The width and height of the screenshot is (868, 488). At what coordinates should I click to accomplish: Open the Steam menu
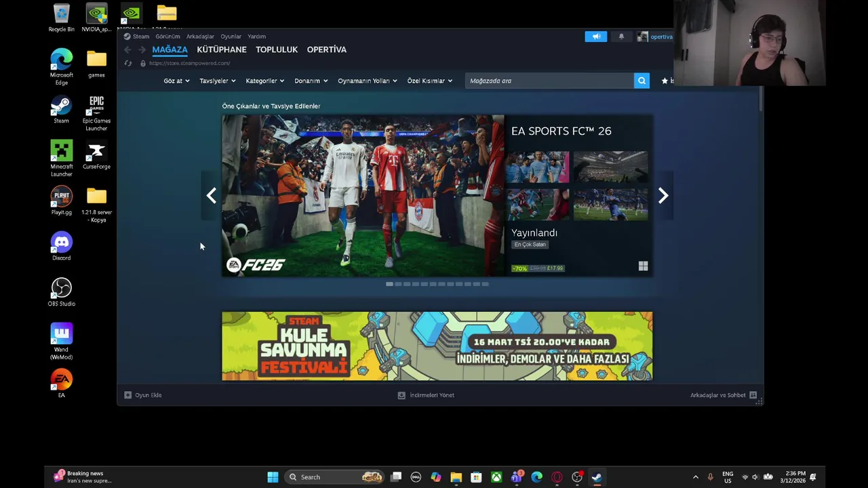coord(141,37)
